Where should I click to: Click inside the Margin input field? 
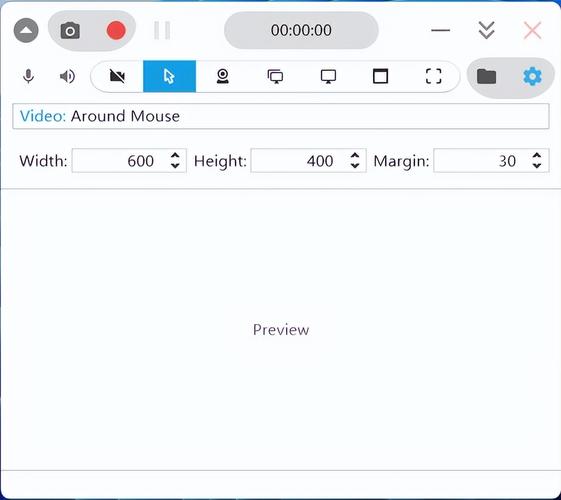click(481, 161)
